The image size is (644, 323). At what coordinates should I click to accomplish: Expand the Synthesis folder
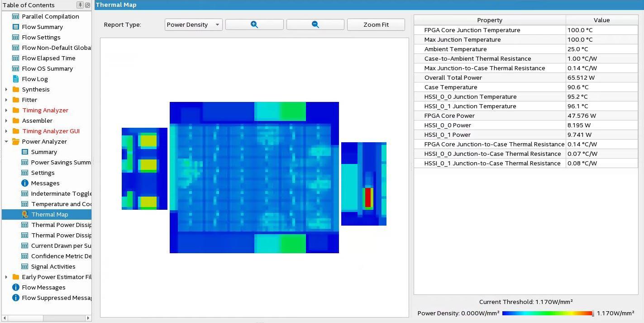pos(6,89)
